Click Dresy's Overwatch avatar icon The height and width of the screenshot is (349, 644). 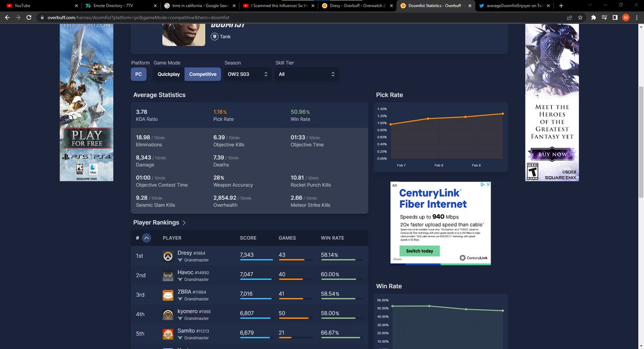tap(167, 256)
